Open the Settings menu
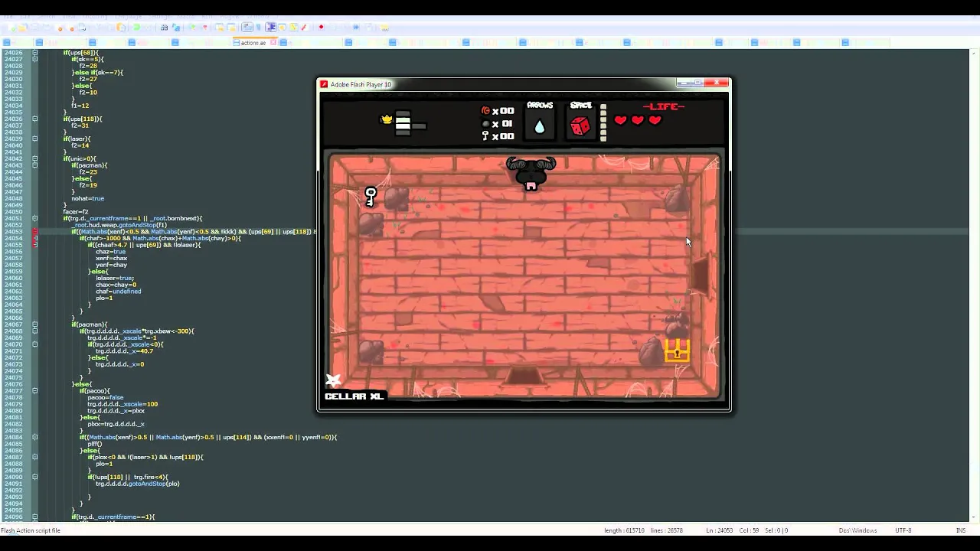Image resolution: width=980 pixels, height=551 pixels. click(x=159, y=16)
